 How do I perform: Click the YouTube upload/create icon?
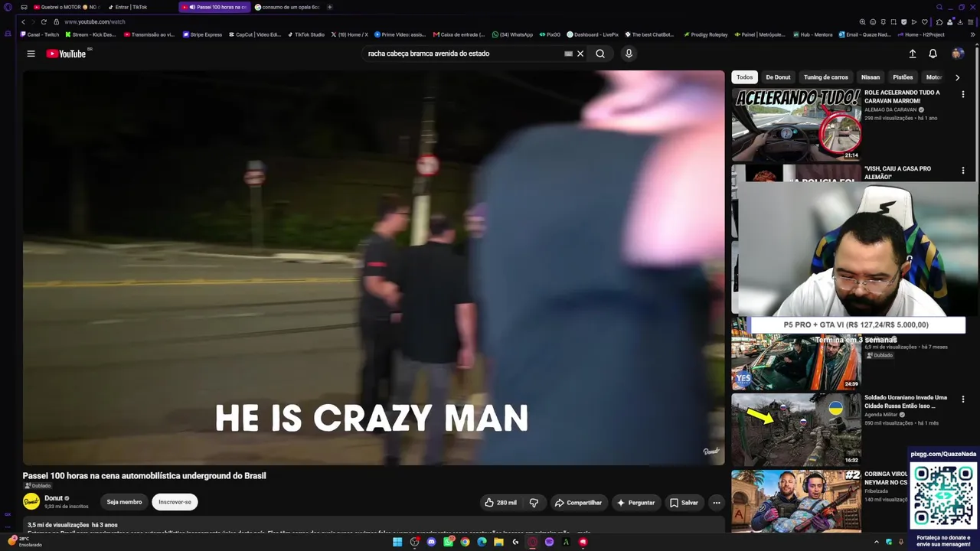click(913, 54)
